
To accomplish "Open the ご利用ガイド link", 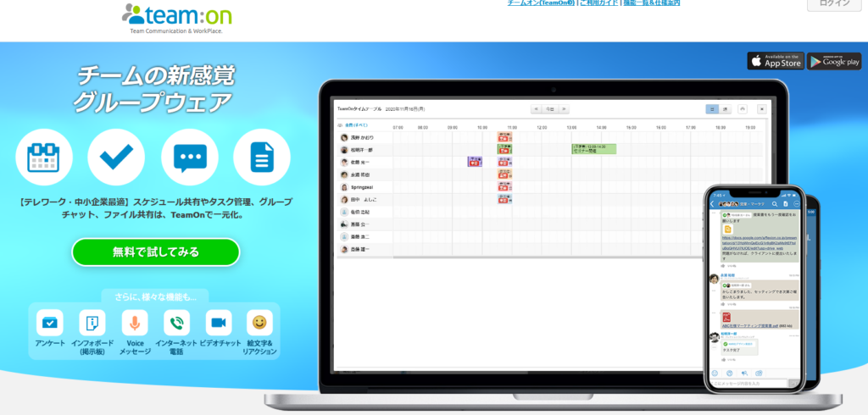I will pos(599,3).
